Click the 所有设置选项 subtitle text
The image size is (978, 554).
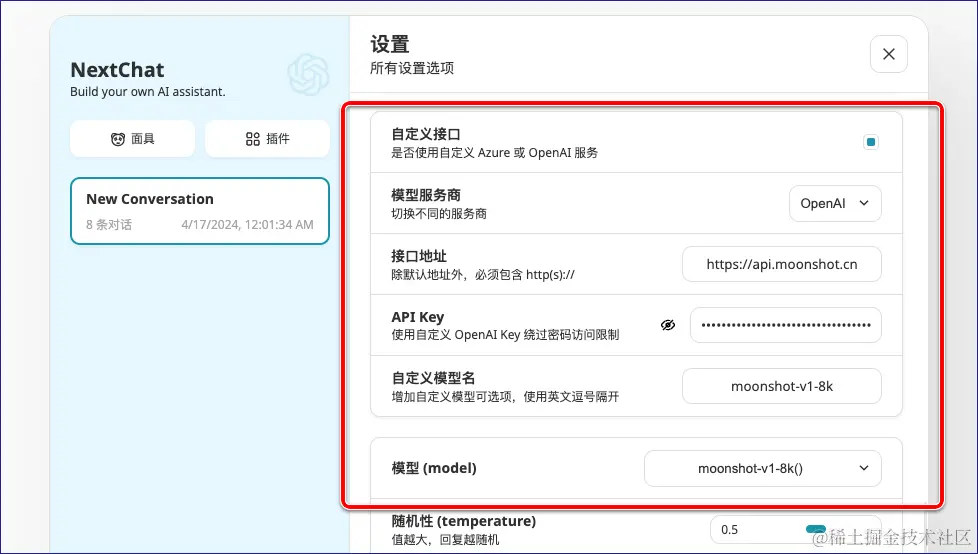[412, 68]
